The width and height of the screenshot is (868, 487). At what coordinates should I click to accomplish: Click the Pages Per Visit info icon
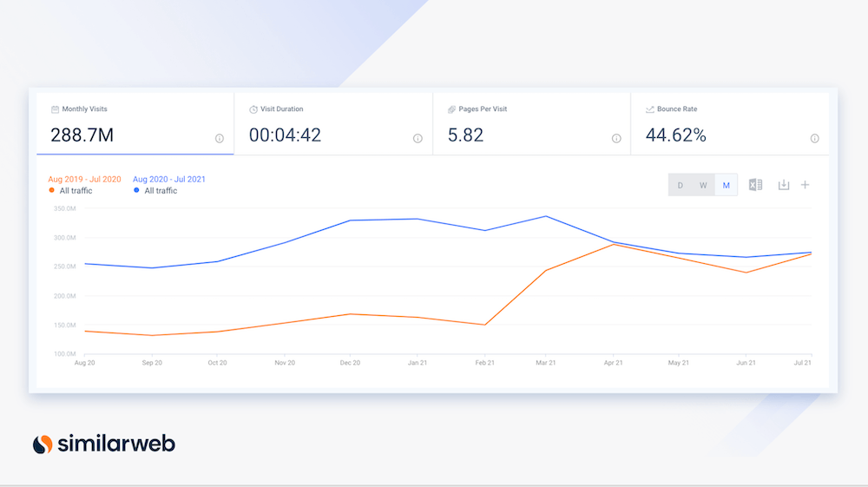pos(616,138)
